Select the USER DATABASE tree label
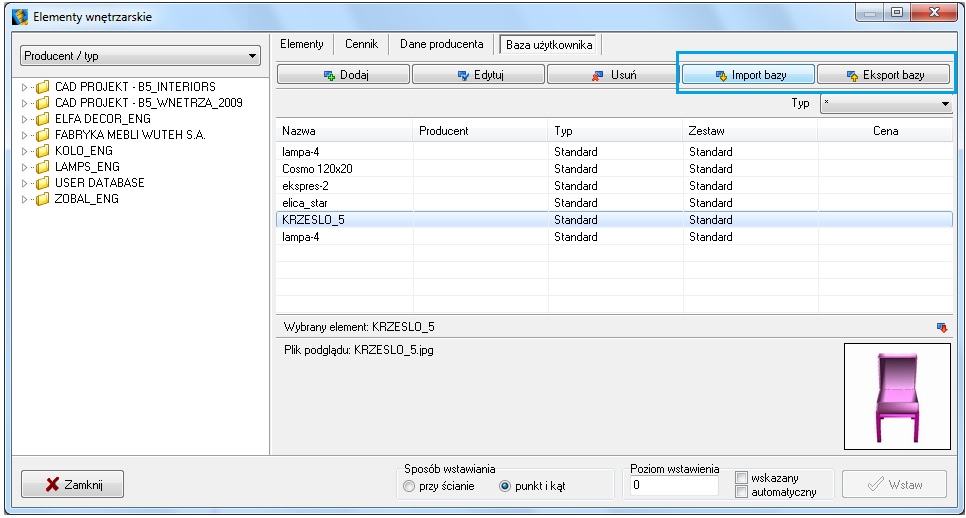The image size is (966, 518). pos(99,183)
